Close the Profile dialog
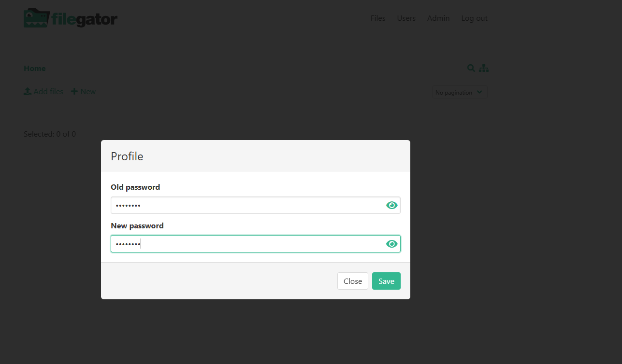 point(353,281)
